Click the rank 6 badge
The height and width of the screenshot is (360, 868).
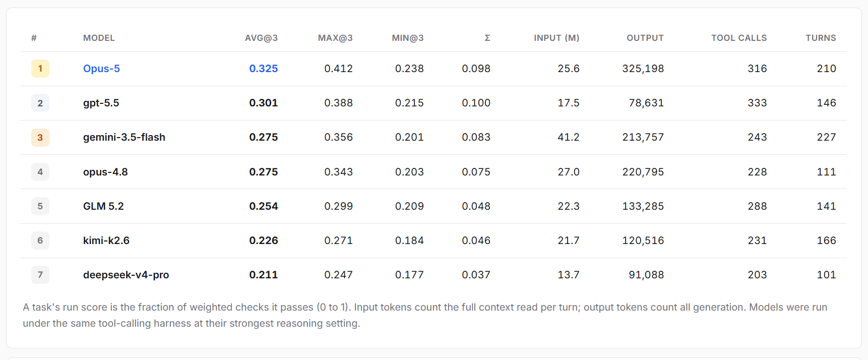40,241
